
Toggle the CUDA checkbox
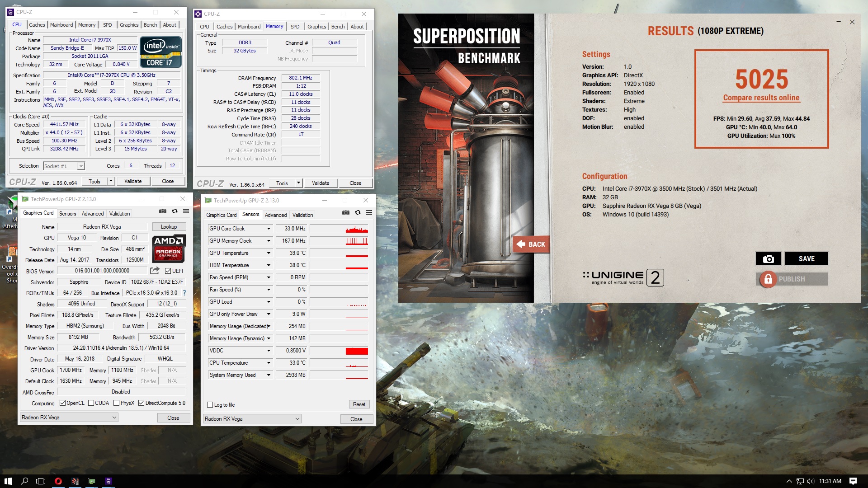91,403
